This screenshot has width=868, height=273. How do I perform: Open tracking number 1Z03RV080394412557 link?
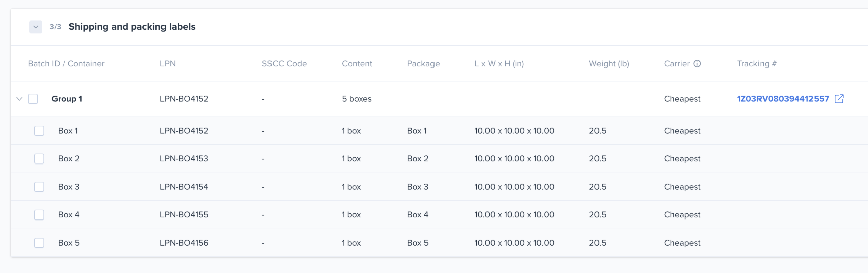tap(783, 99)
